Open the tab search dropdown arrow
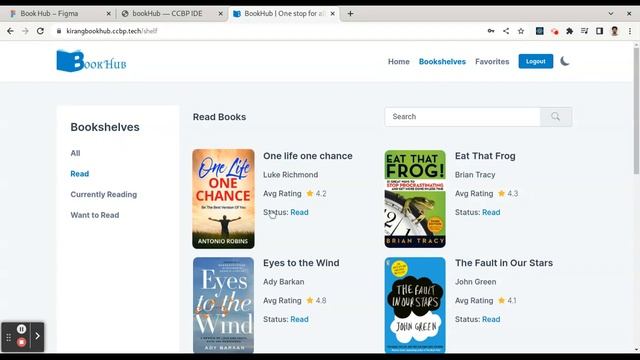The image size is (640, 360). click(611, 13)
